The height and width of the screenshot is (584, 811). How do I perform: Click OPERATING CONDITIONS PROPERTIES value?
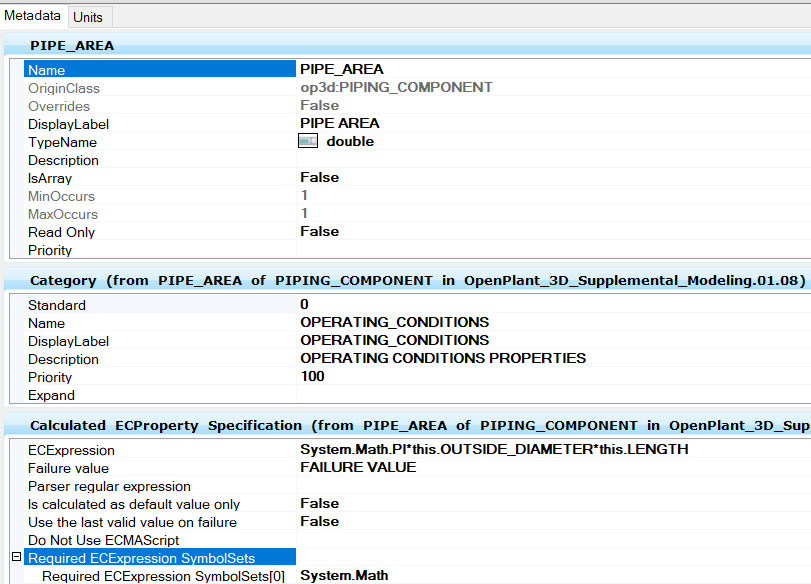click(443, 358)
